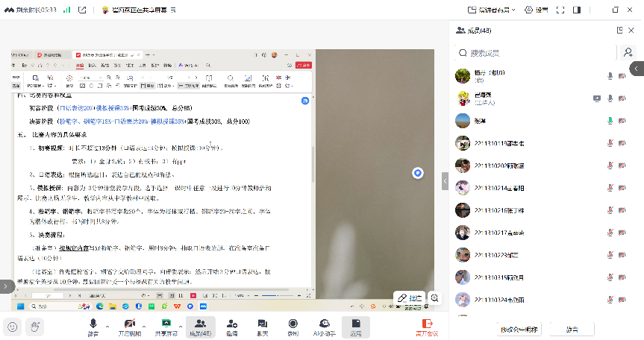This screenshot has width=644, height=340.
Task: Mute microphone using the 静音 button
Action: [x=93, y=324]
